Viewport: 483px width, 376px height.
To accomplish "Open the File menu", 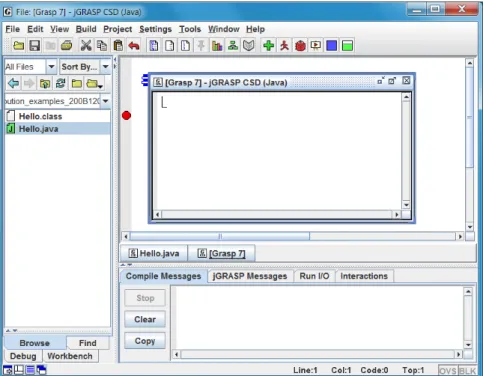I will pyautogui.click(x=13, y=29).
